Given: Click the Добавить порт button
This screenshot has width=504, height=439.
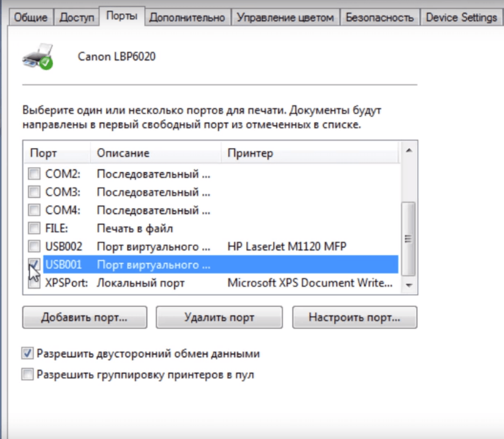Looking at the screenshot, I should click(x=84, y=317).
